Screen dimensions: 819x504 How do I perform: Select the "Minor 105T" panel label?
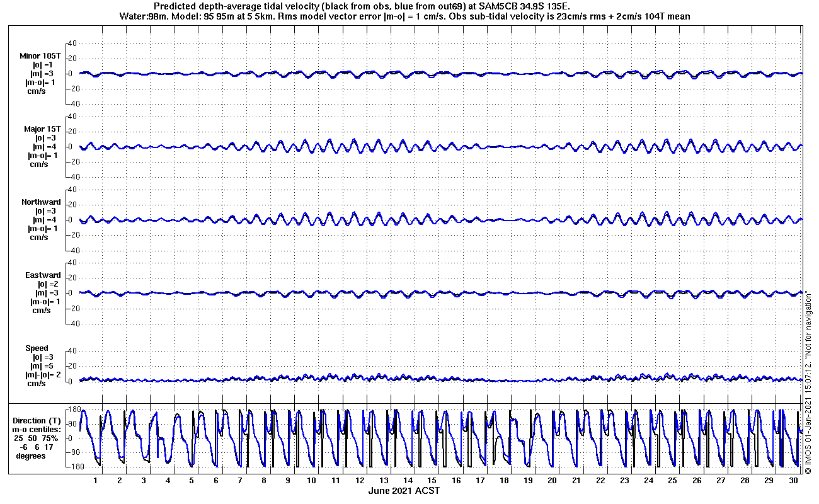[x=41, y=56]
